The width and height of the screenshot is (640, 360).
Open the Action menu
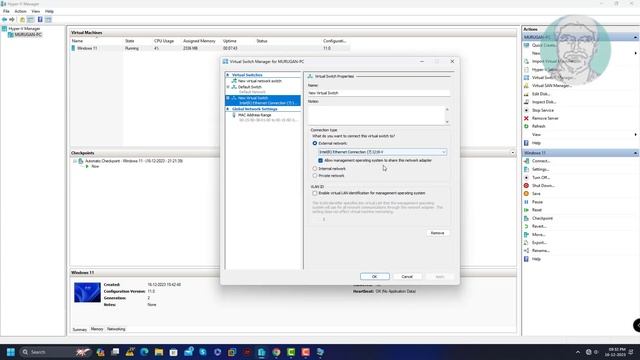click(x=20, y=11)
